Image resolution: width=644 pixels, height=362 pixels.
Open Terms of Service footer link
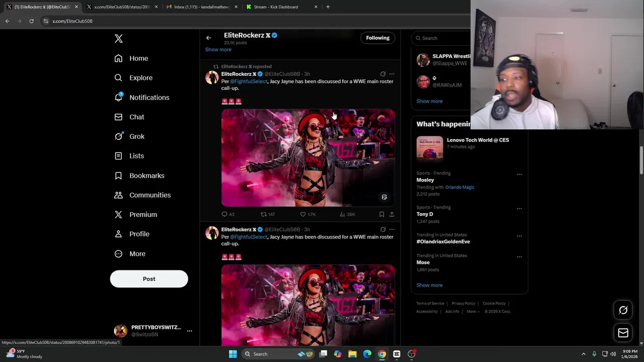coord(430,304)
